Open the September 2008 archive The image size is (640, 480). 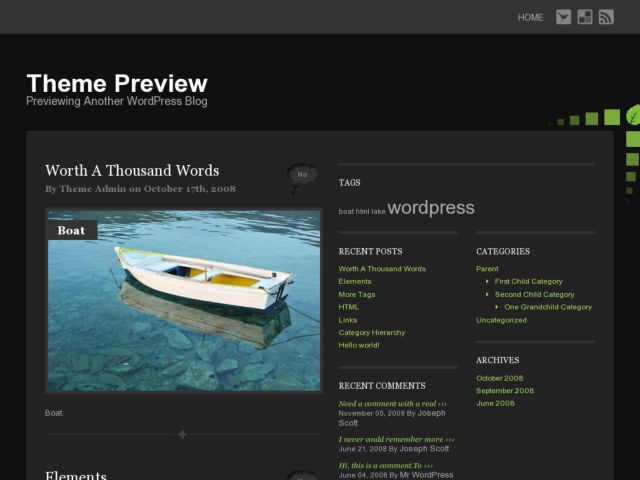[505, 391]
